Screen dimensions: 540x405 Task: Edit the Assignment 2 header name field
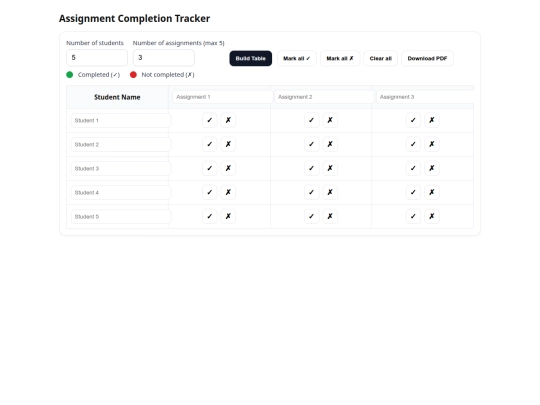coord(324,97)
